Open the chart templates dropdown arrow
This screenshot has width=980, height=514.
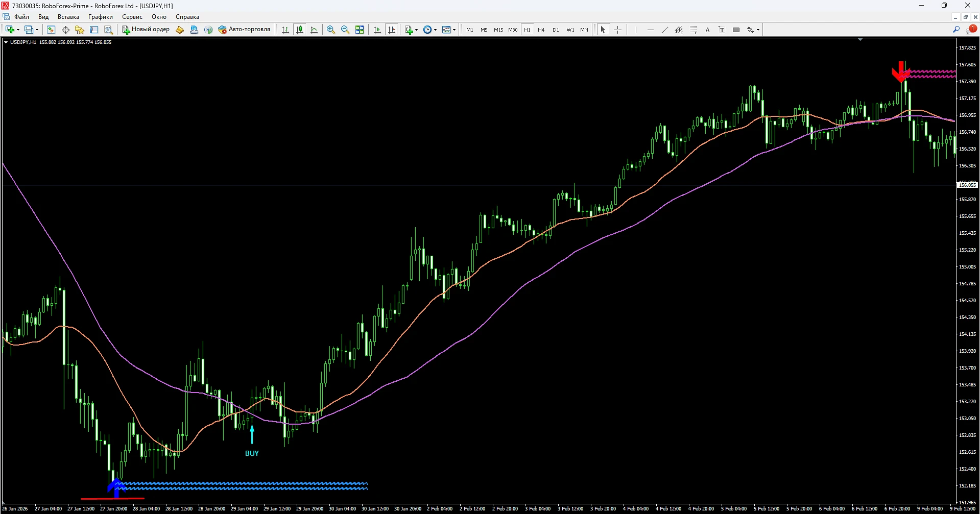pyautogui.click(x=454, y=30)
